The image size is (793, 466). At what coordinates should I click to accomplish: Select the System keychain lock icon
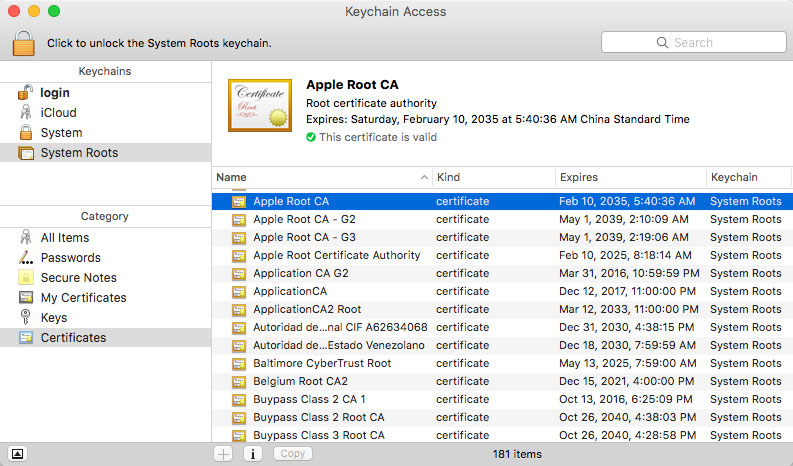click(25, 133)
